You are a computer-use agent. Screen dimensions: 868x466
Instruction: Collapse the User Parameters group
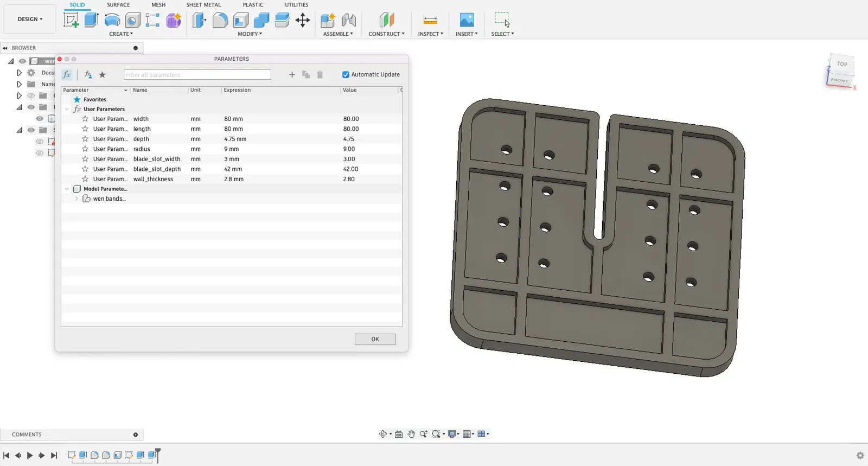click(67, 109)
